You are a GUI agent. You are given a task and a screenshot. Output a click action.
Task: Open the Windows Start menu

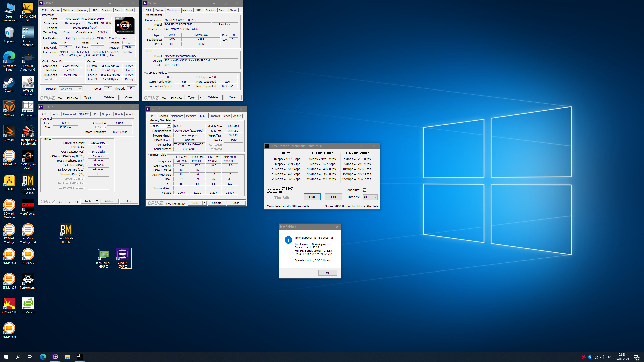click(6, 357)
